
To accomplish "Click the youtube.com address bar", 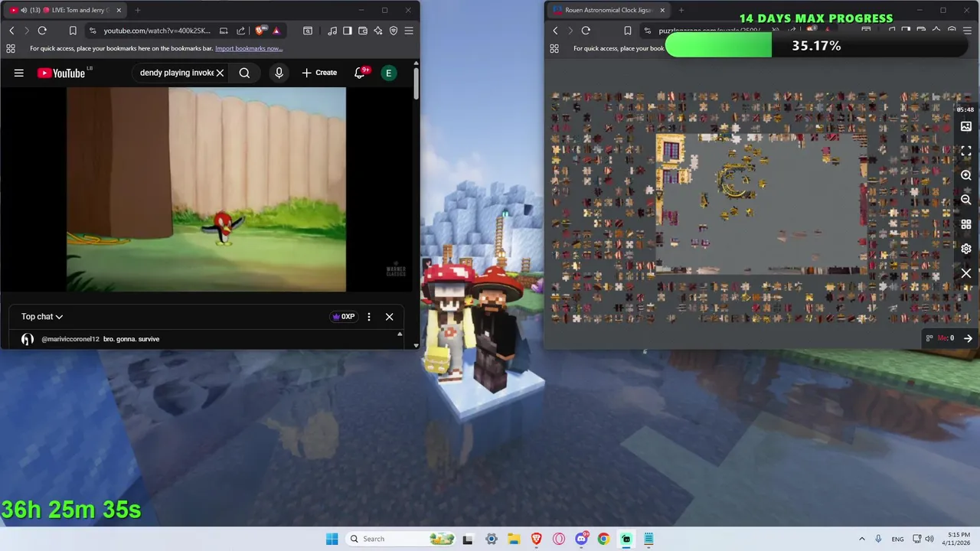I will [x=157, y=31].
